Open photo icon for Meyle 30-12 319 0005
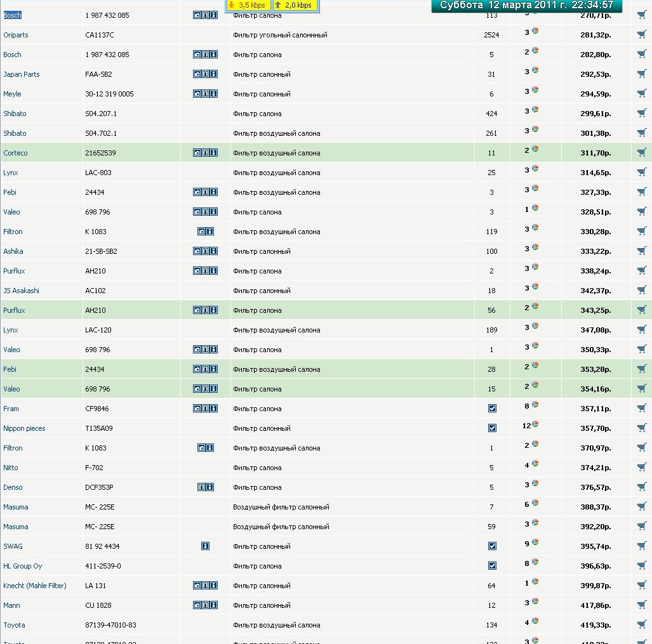The height and width of the screenshot is (644, 652). [197, 93]
